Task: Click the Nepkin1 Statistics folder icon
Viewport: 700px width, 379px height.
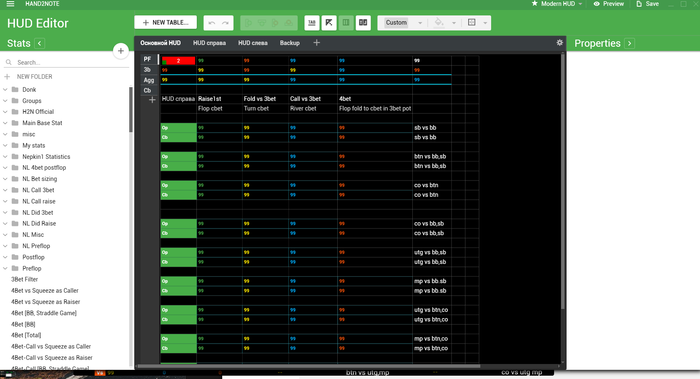Action: click(x=15, y=157)
